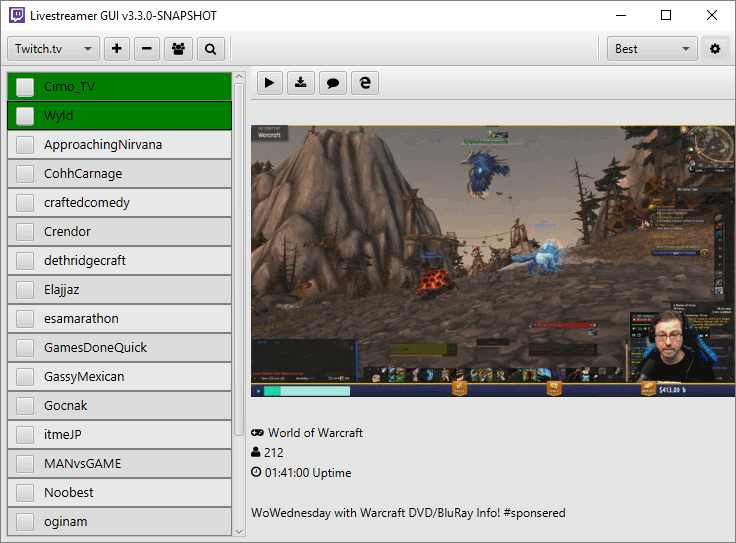Image resolution: width=736 pixels, height=543 pixels.
Task: Open the Twitch.tv service dropdown
Action: 53,49
